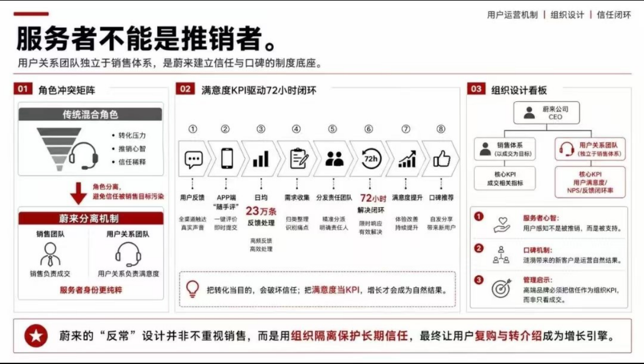Click the person icon in 蔚来公司 CEO box

tap(529, 113)
